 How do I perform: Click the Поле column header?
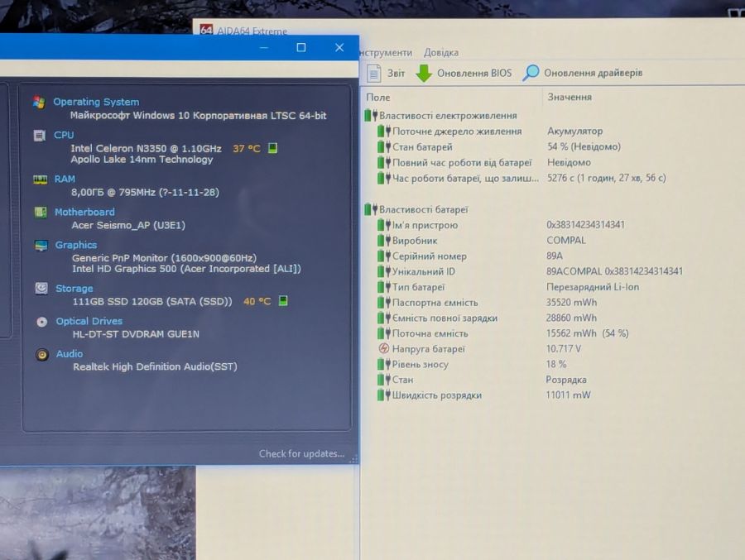pos(378,98)
